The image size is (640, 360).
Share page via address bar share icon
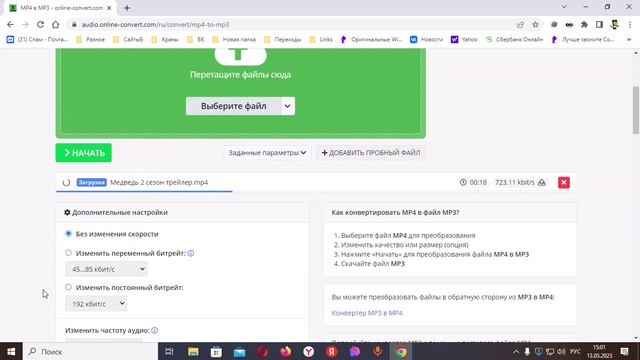[520, 24]
